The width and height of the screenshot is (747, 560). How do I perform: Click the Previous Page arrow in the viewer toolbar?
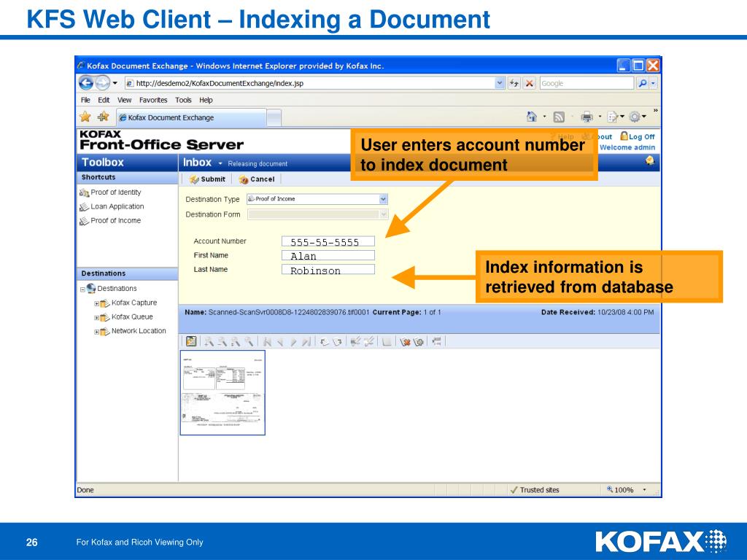281,341
